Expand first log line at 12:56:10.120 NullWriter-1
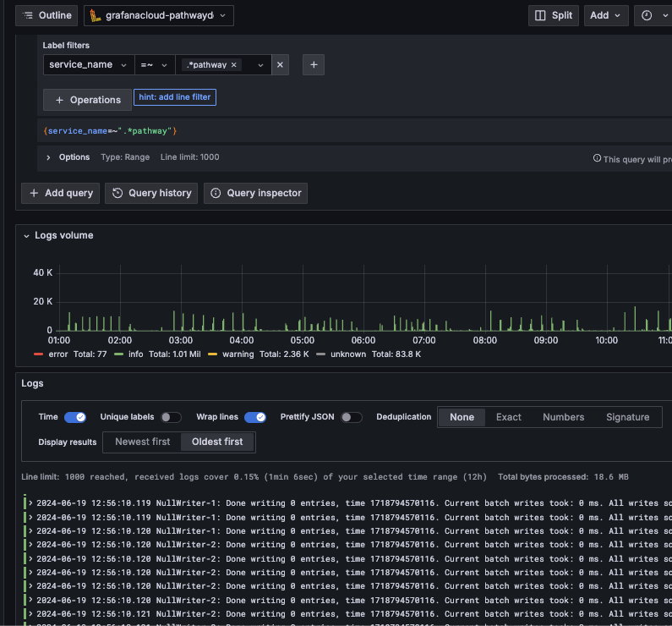 [31, 530]
